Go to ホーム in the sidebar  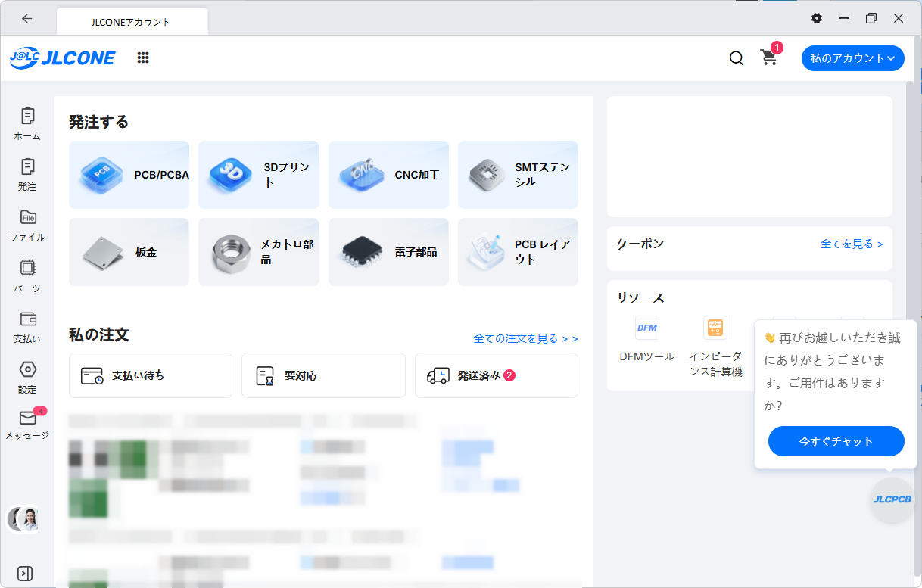click(x=27, y=123)
